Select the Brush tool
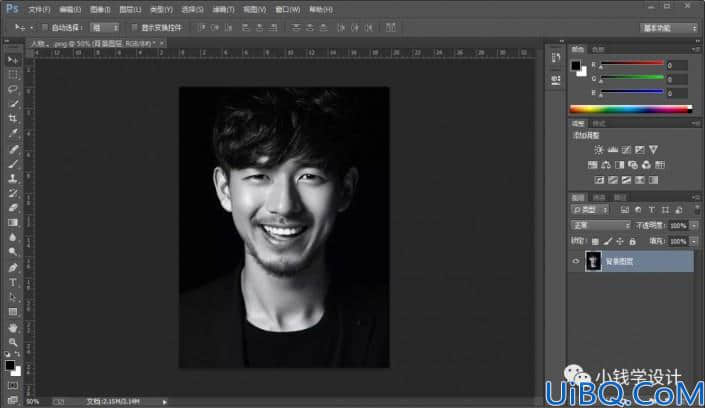 point(13,164)
